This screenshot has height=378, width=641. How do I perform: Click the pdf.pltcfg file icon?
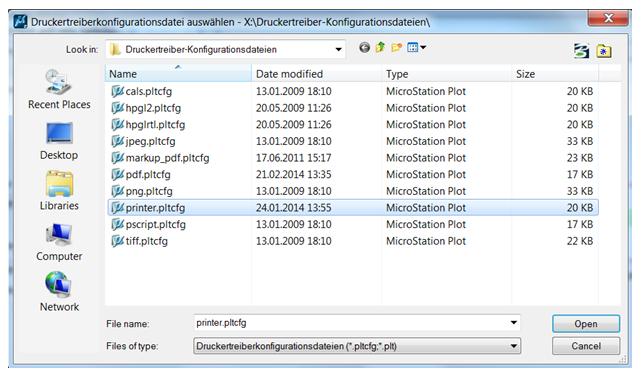117,174
